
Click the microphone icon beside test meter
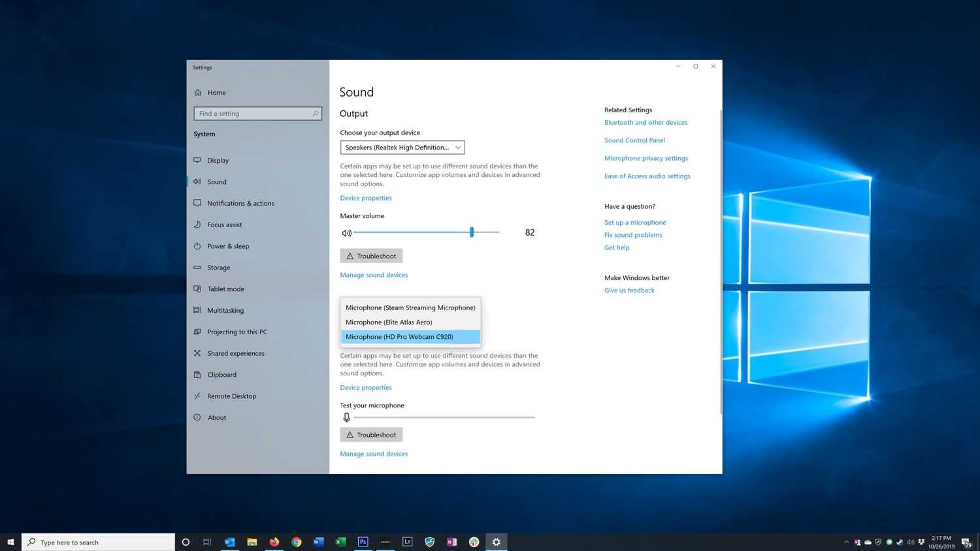point(346,417)
